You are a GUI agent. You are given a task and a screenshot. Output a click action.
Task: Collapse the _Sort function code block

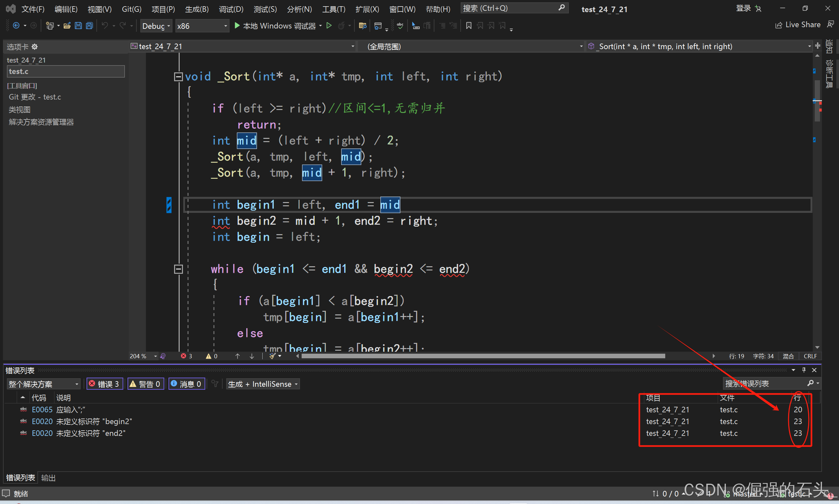click(x=178, y=77)
